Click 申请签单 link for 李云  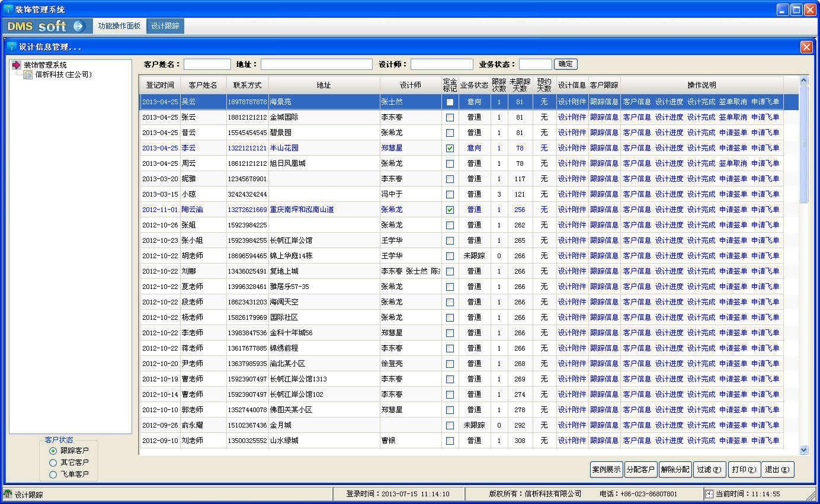(733, 148)
